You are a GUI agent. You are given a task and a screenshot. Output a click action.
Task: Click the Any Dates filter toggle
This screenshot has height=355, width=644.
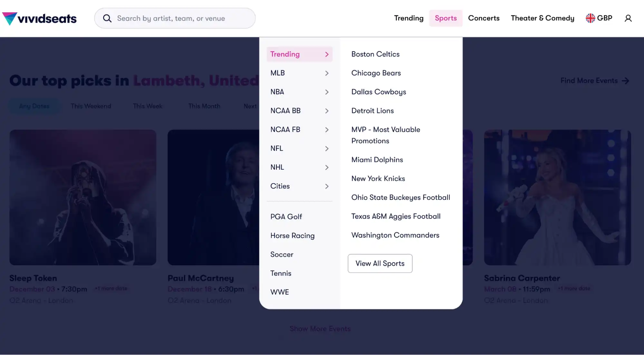[x=34, y=106]
